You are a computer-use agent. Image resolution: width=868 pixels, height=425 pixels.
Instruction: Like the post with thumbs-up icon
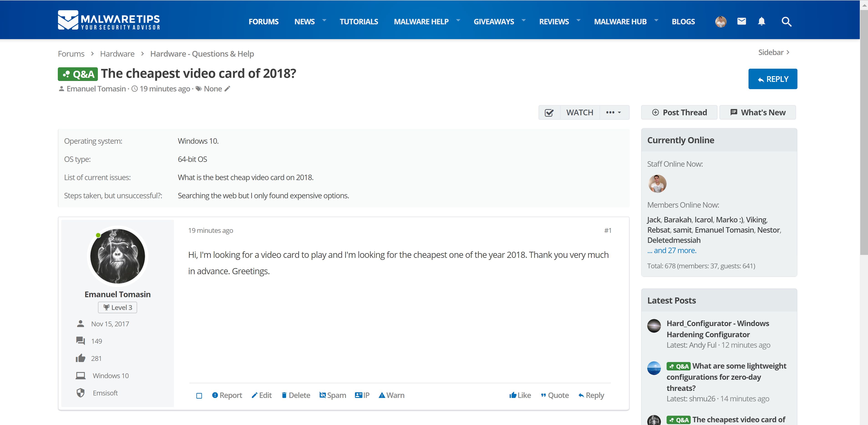513,395
